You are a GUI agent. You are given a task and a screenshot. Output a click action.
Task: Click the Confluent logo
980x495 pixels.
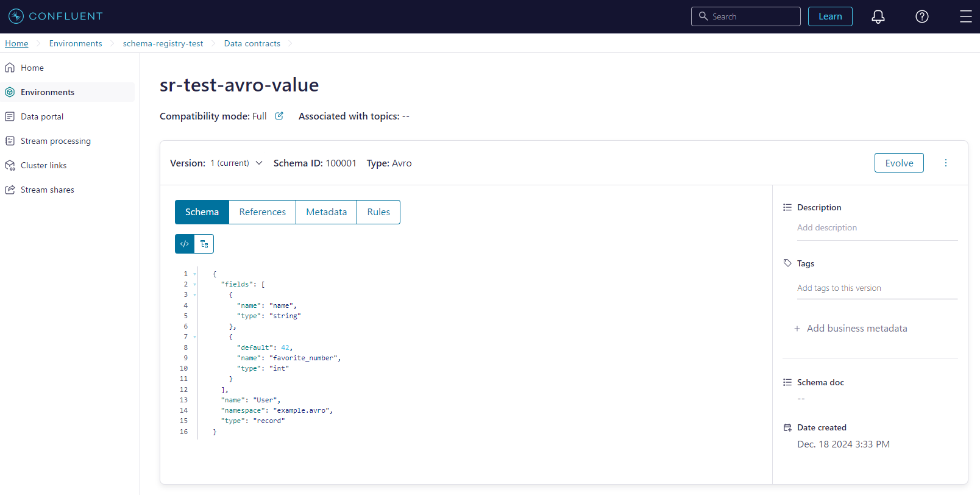[x=55, y=16]
